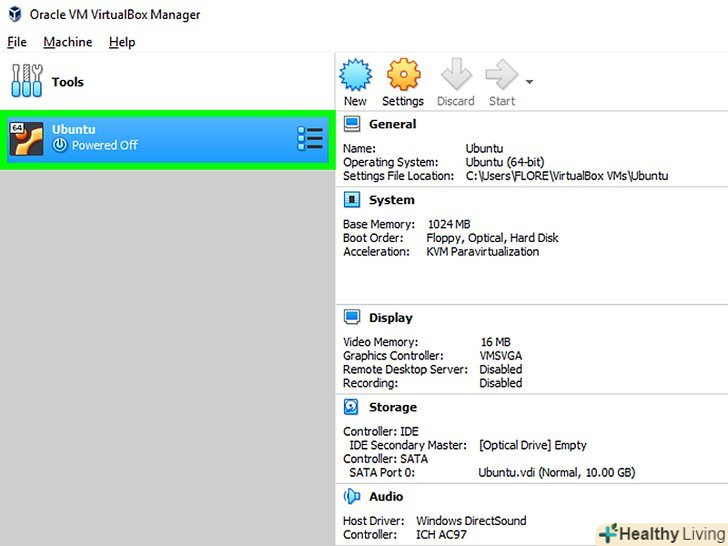The width and height of the screenshot is (728, 546).
Task: Open the General section heading
Action: [392, 124]
